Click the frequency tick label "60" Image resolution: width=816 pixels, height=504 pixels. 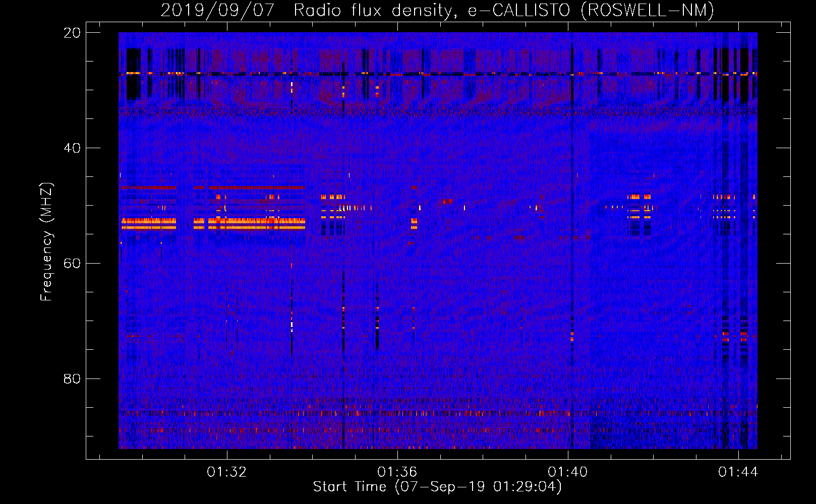pos(72,263)
